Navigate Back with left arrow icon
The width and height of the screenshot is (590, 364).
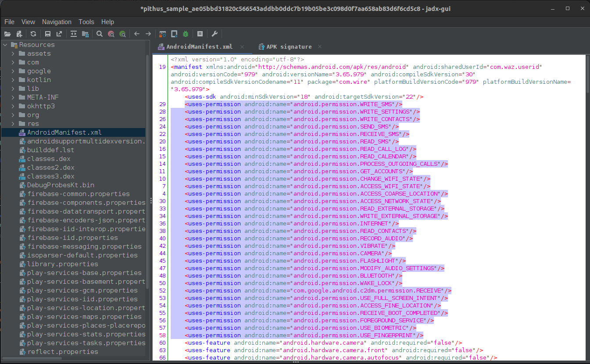click(x=137, y=34)
